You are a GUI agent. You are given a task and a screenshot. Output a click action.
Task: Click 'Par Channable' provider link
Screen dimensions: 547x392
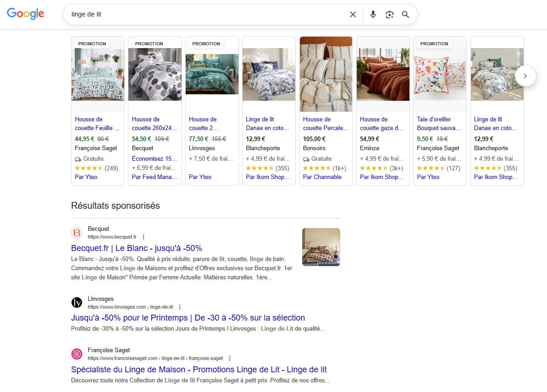point(322,177)
